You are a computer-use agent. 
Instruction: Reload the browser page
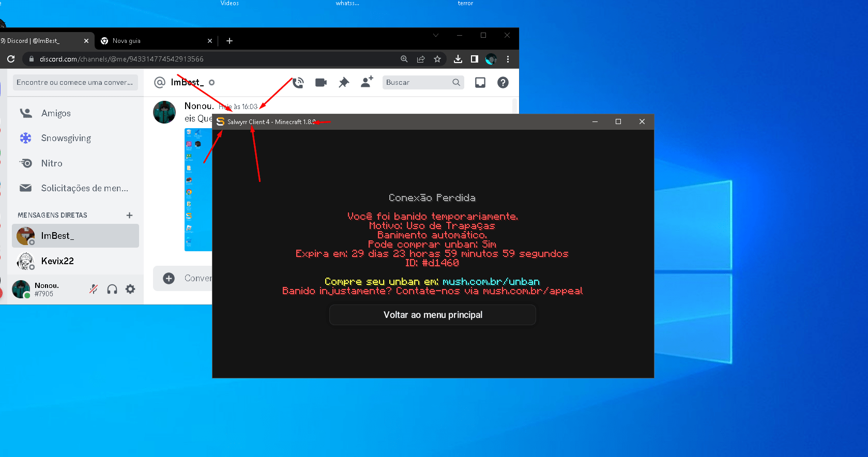[x=11, y=59]
